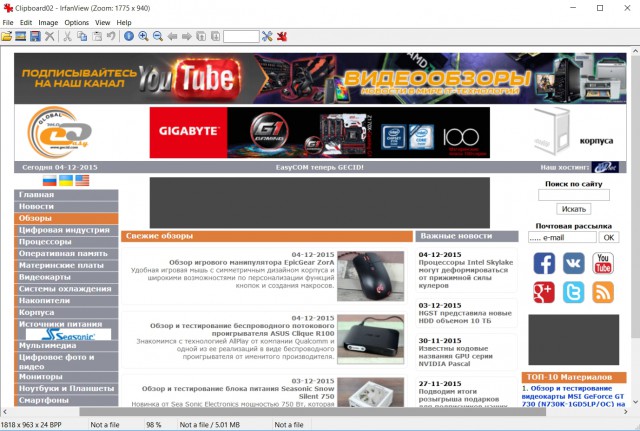Click the vertical scrollbar thumb
The width and height of the screenshot is (640, 431).
click(636, 197)
